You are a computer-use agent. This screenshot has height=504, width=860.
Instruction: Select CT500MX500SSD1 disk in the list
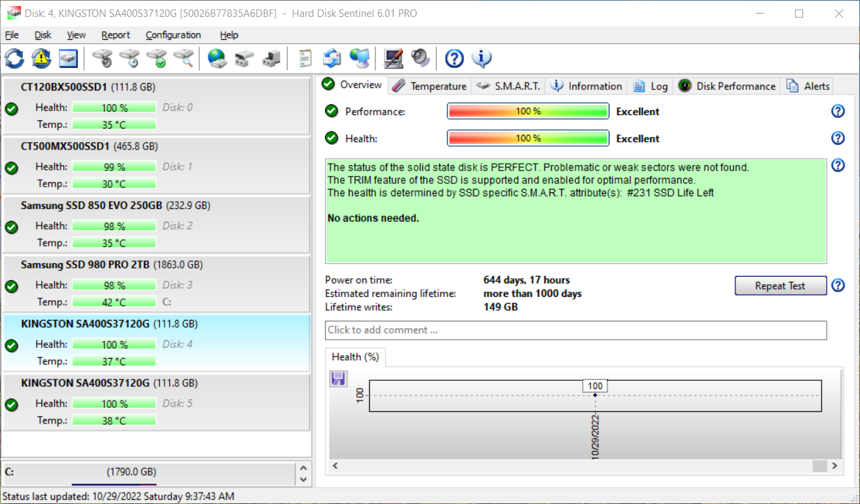click(156, 166)
